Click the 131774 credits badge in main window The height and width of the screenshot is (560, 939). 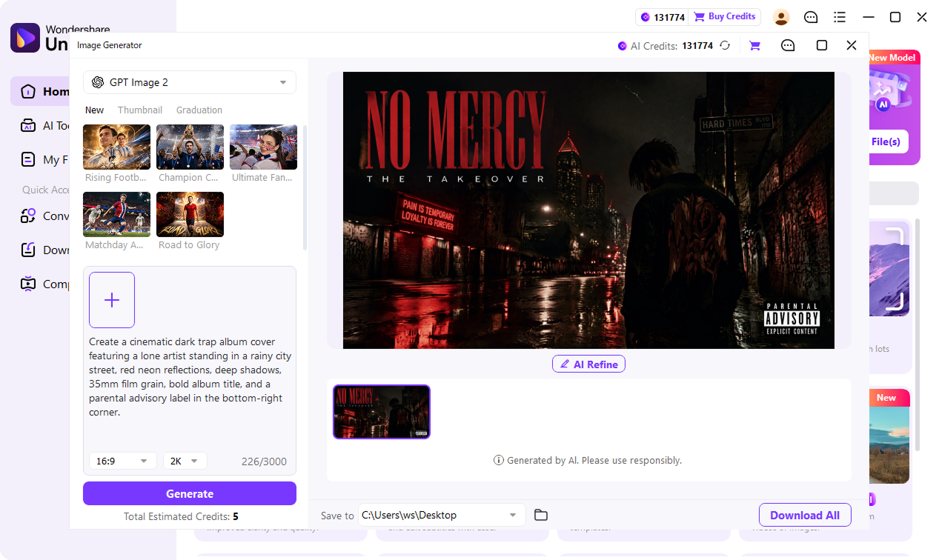click(663, 17)
